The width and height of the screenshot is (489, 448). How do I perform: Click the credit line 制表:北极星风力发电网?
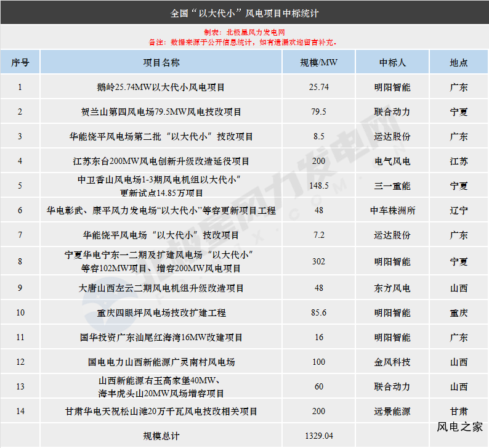point(244,32)
